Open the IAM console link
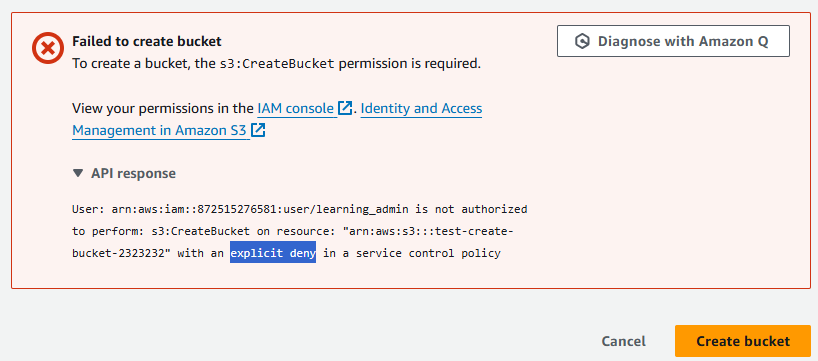818x361 pixels. pos(296,109)
